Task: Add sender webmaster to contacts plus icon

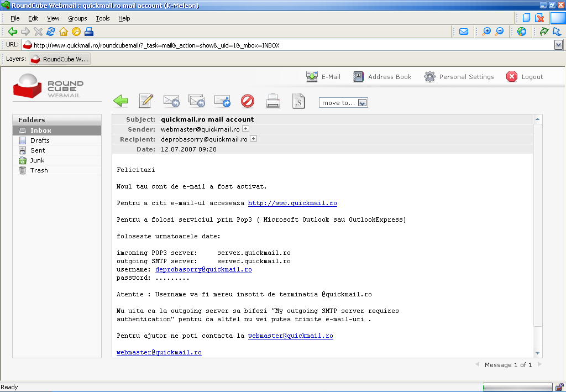Action: (245, 128)
